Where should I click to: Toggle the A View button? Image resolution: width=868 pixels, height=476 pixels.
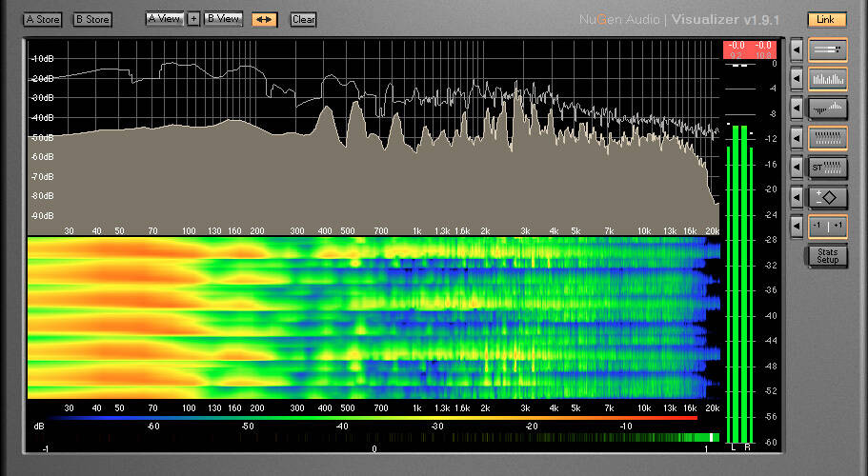pos(165,19)
